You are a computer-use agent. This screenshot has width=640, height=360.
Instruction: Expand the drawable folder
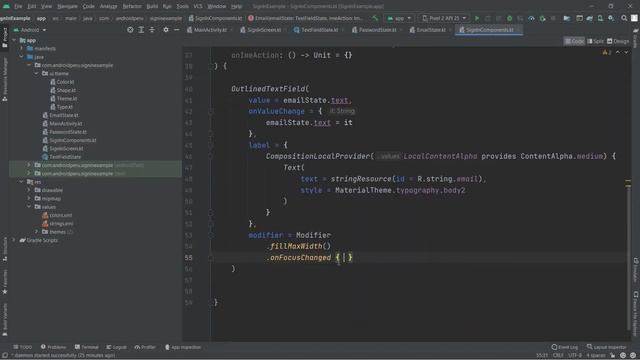pyautogui.click(x=29, y=190)
